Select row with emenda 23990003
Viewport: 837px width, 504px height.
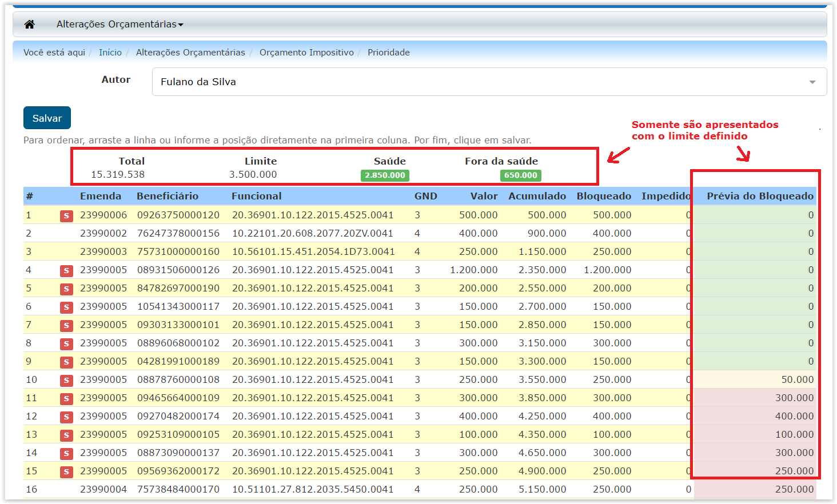click(103, 251)
